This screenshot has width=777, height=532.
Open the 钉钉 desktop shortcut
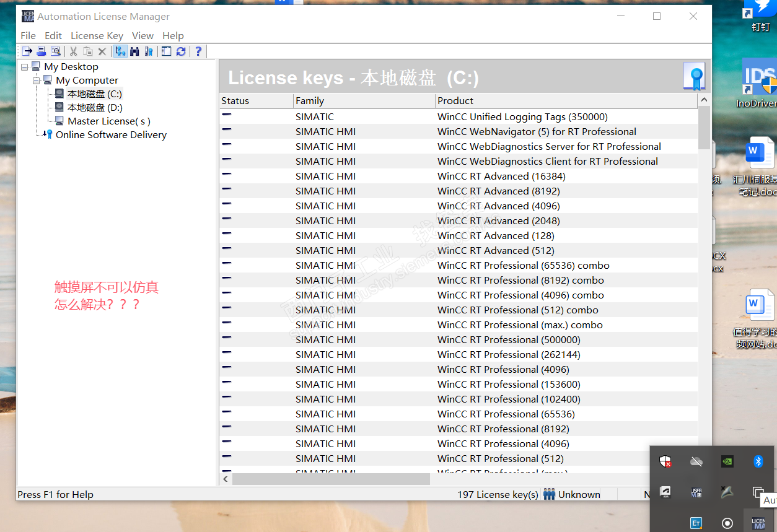click(760, 16)
